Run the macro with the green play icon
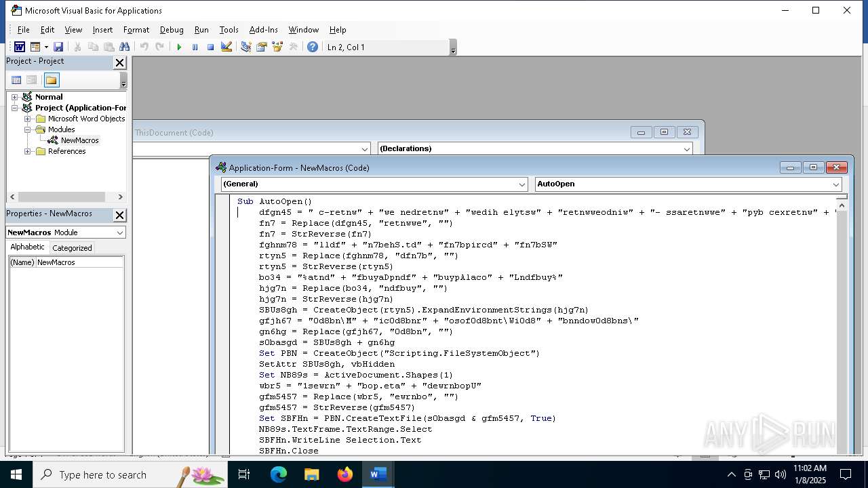The image size is (868, 488). (179, 47)
